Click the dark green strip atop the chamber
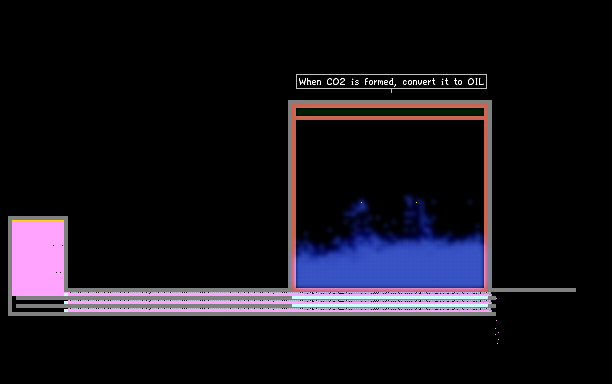 [390, 112]
